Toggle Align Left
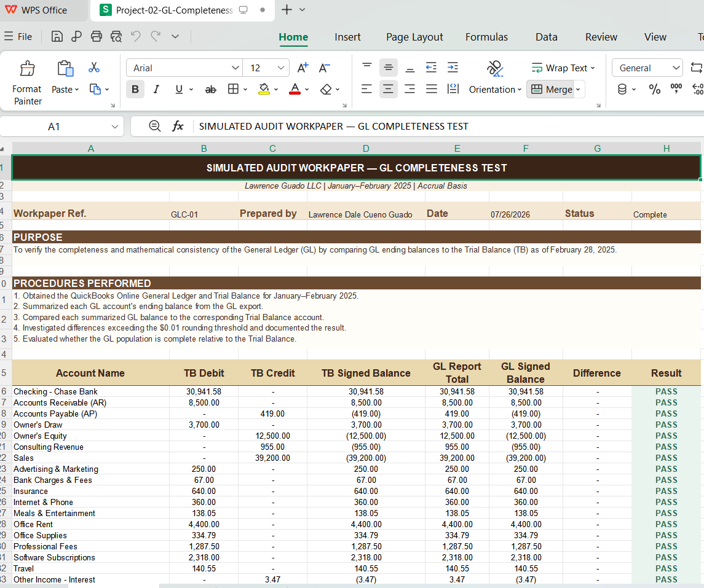The width and height of the screenshot is (704, 588). [x=367, y=89]
